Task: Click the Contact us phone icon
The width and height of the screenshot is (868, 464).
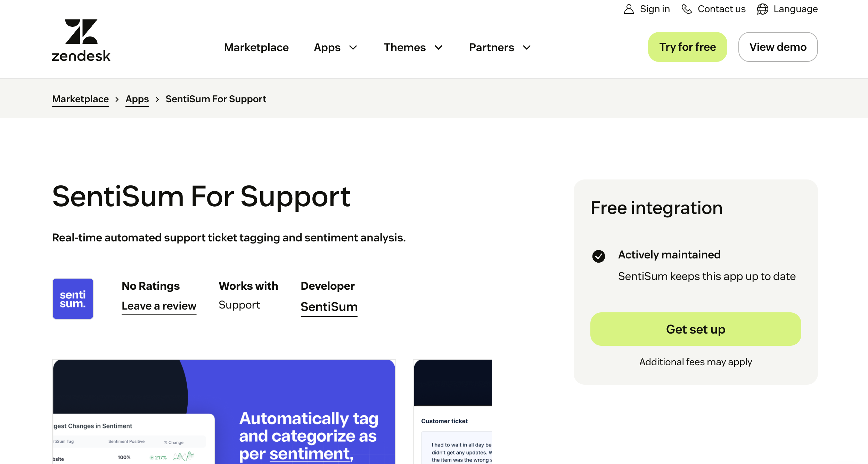Action: [x=687, y=9]
